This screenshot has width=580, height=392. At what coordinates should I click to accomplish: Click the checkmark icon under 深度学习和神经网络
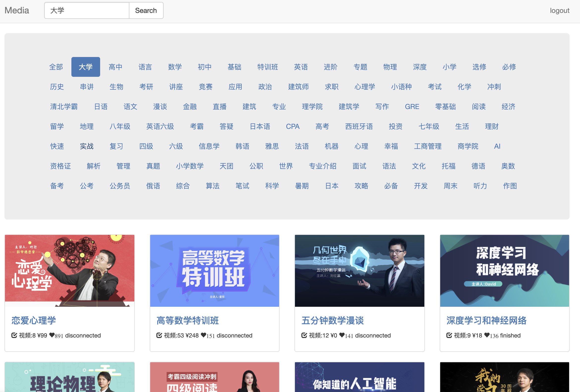(x=449, y=335)
